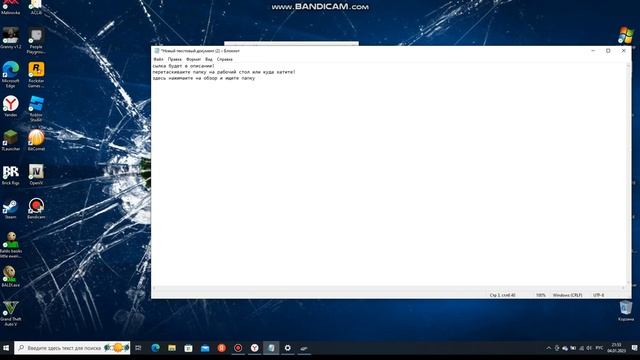This screenshot has width=640, height=360.
Task: Open the Файл menu in Notepad
Action: 158,59
